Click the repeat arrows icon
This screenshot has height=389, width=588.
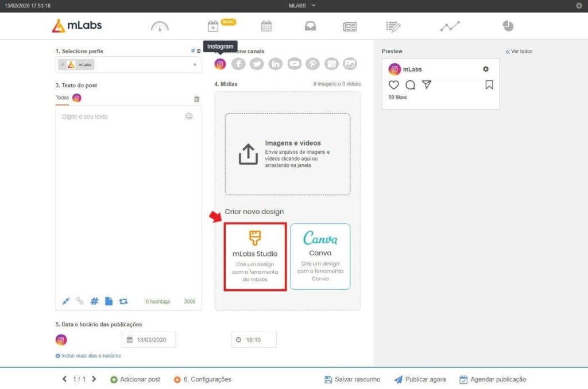click(123, 301)
